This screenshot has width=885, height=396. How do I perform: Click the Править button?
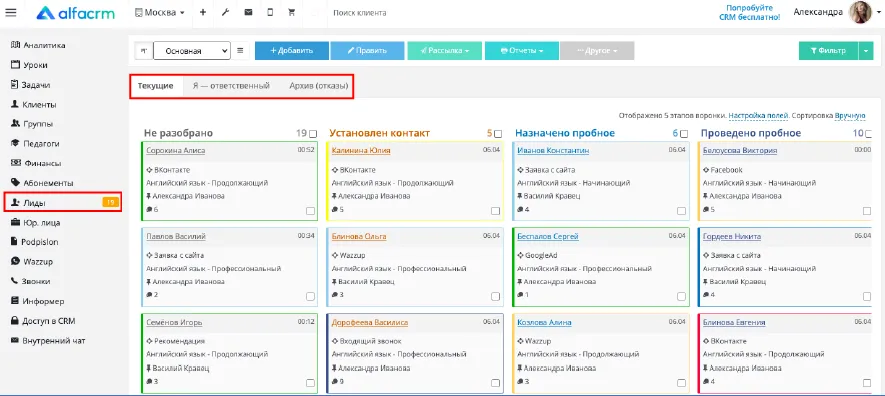pos(367,51)
